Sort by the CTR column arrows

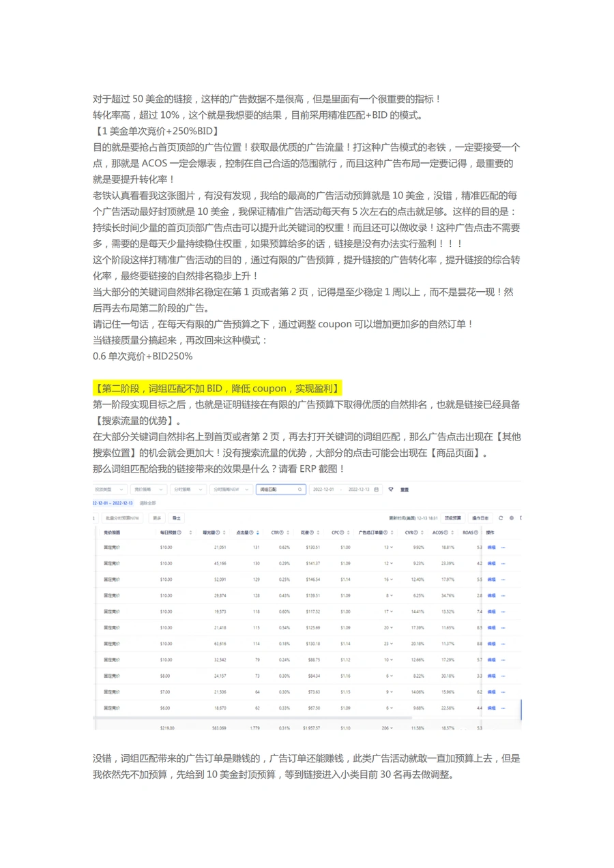point(288,533)
